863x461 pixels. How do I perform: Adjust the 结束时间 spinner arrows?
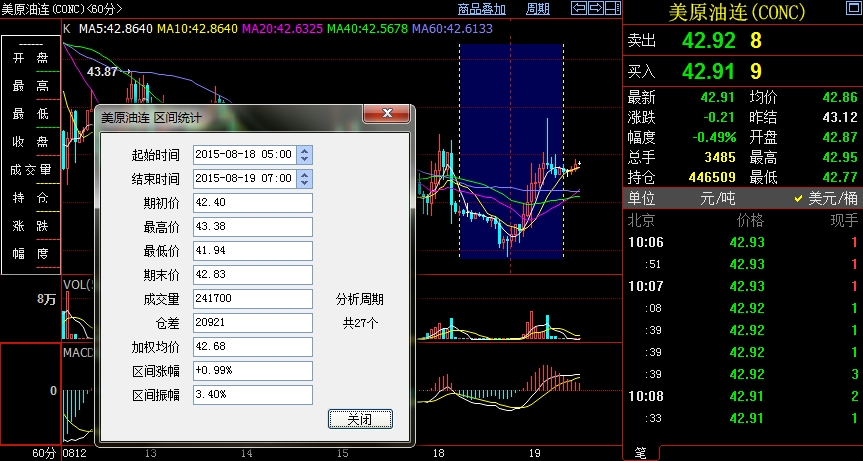pyautogui.click(x=305, y=179)
